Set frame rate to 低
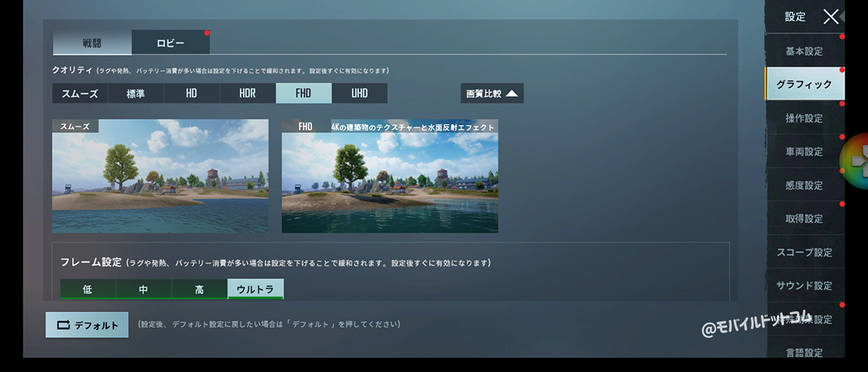The image size is (868, 372). tap(87, 289)
